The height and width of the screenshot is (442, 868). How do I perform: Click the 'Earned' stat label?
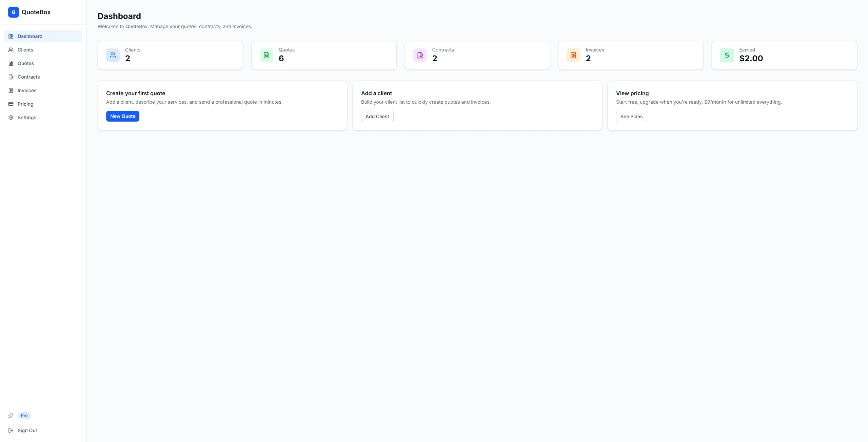pyautogui.click(x=747, y=50)
